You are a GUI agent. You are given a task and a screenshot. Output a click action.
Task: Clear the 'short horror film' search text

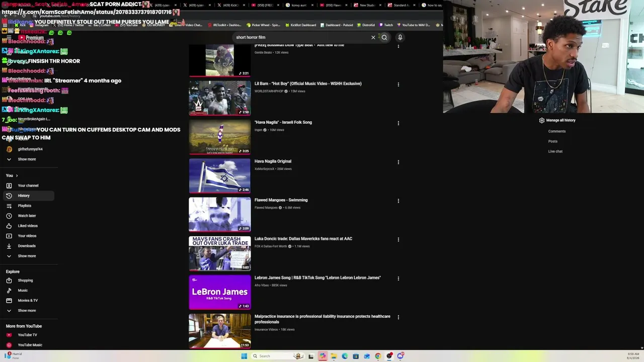pos(373,37)
